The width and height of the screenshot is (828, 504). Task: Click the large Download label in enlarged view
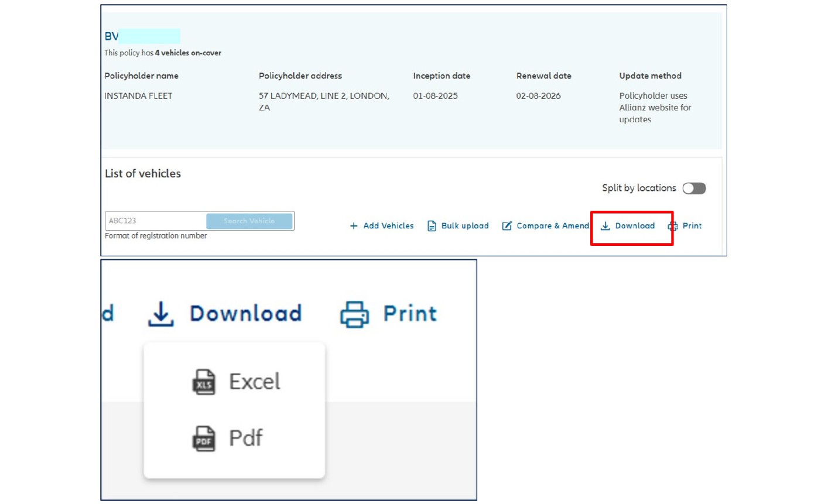pos(245,313)
